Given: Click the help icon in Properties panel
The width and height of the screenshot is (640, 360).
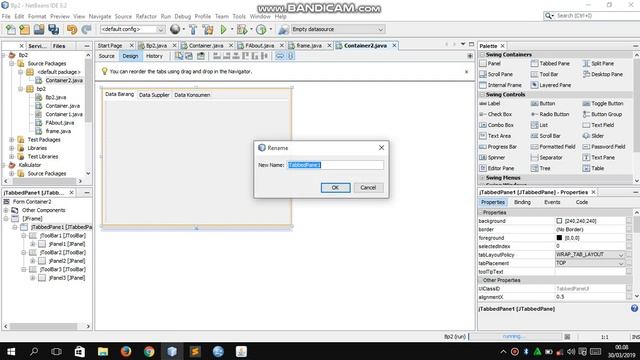Looking at the screenshot, I should pos(634,309).
